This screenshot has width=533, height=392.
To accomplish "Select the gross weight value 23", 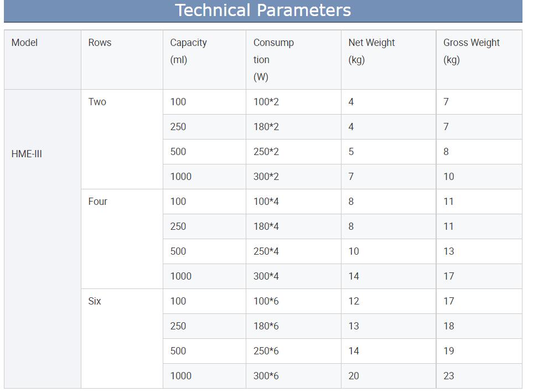I will click(448, 376).
